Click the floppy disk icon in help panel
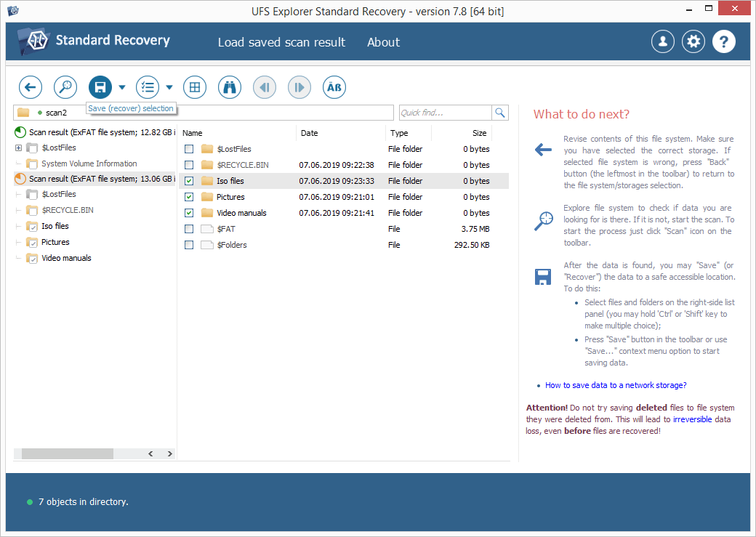 coord(543,277)
